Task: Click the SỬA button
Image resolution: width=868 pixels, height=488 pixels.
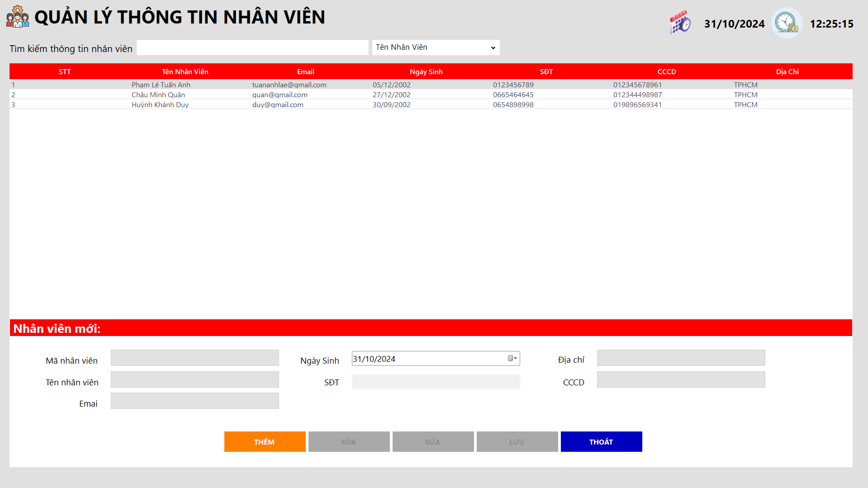Action: [433, 442]
